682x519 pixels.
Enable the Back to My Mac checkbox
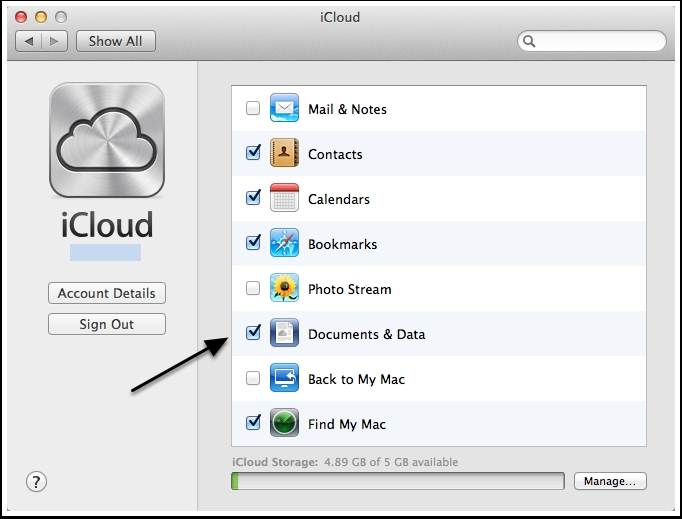[x=253, y=378]
